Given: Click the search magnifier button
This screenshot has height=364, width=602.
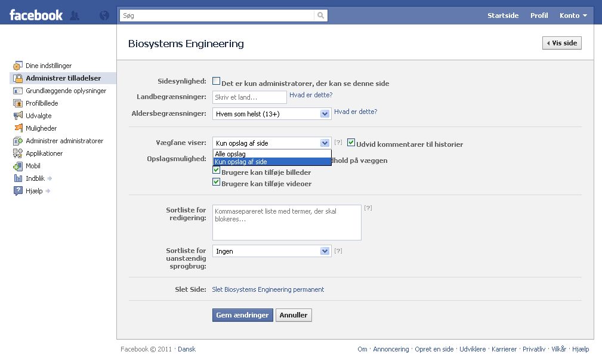Looking at the screenshot, I should (x=320, y=16).
